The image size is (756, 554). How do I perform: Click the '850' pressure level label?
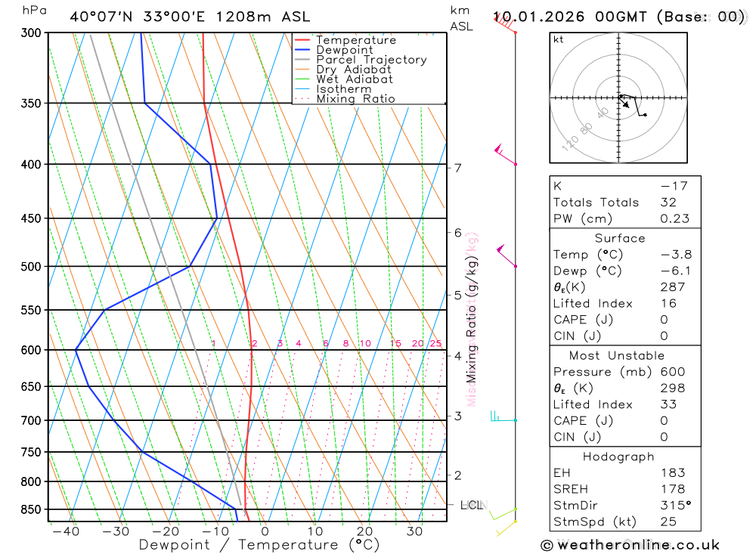pyautogui.click(x=32, y=509)
